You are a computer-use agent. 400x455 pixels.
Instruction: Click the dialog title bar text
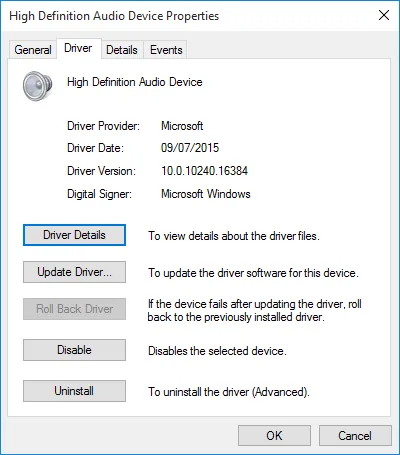(x=114, y=16)
